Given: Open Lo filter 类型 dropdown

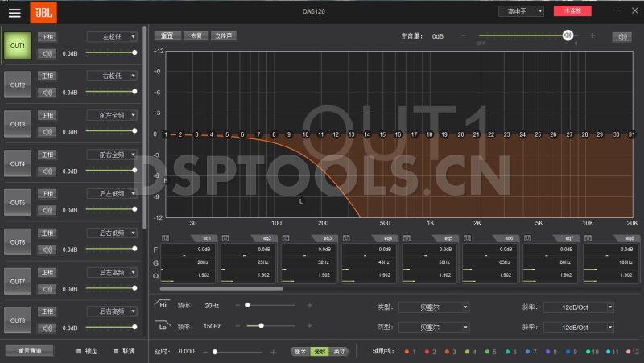Looking at the screenshot, I should click(434, 328).
